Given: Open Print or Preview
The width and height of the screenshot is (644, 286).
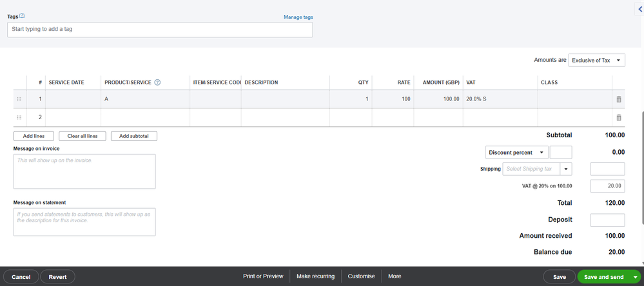Looking at the screenshot, I should tap(263, 276).
